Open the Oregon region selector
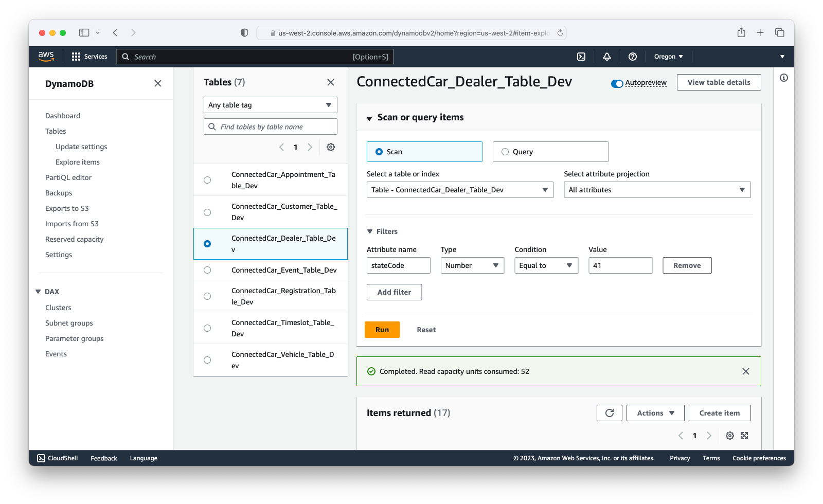The image size is (823, 504). coord(668,57)
